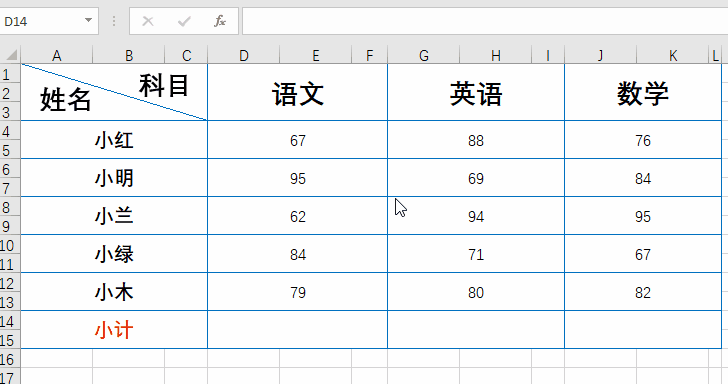Select the 小木 name cell
Viewport: 728px width, 384px height.
coord(114,292)
